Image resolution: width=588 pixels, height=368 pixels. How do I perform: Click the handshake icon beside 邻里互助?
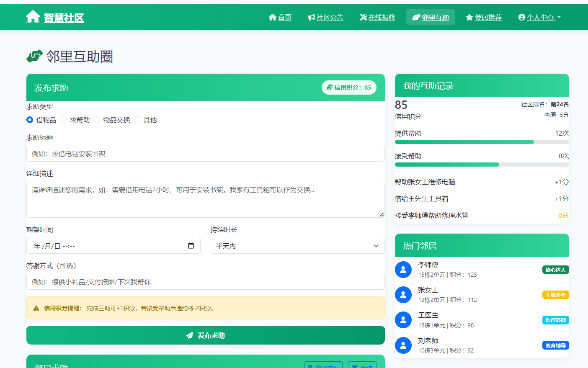pyautogui.click(x=415, y=17)
